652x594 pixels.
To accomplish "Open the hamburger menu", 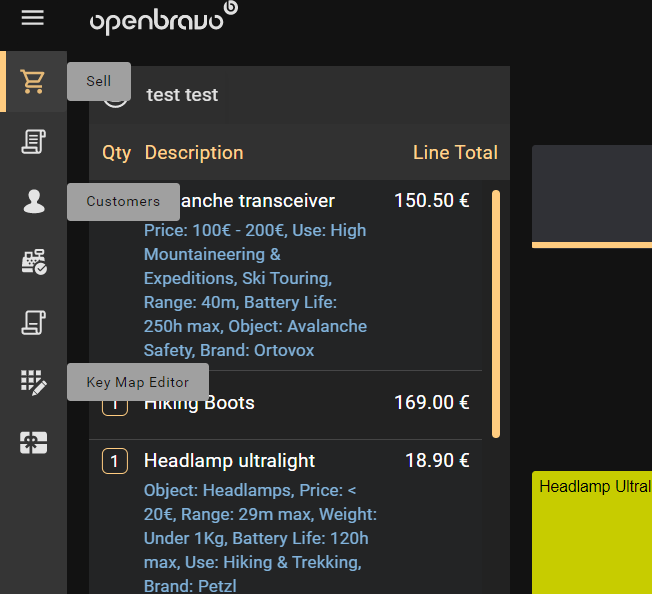I will [33, 18].
